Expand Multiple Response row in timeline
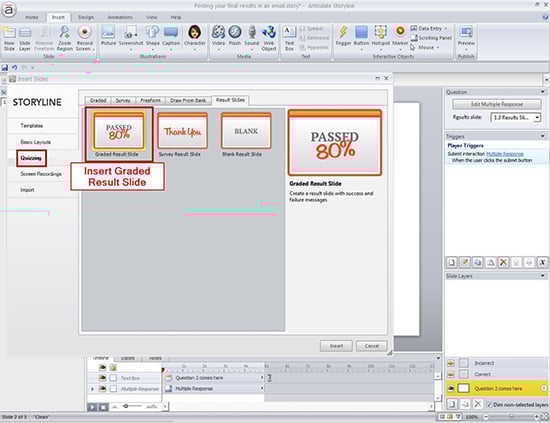Image resolution: width=550 pixels, height=423 pixels. (x=93, y=389)
